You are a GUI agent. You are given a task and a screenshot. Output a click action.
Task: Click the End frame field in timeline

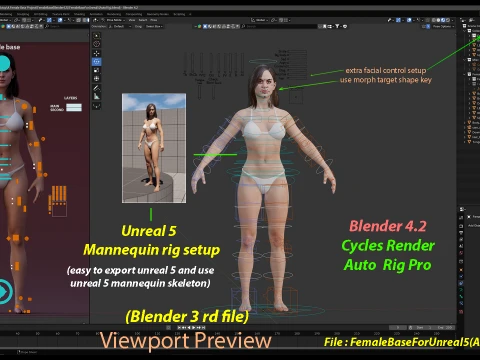click(444, 328)
